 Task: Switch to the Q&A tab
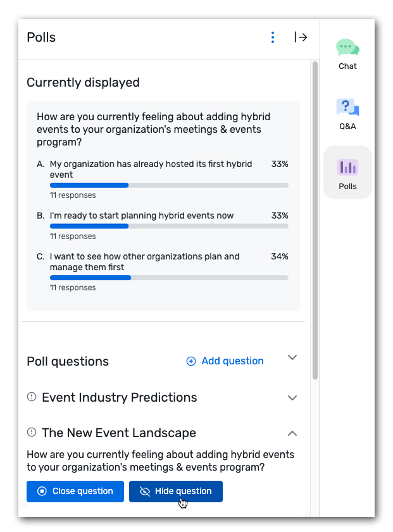point(347,114)
